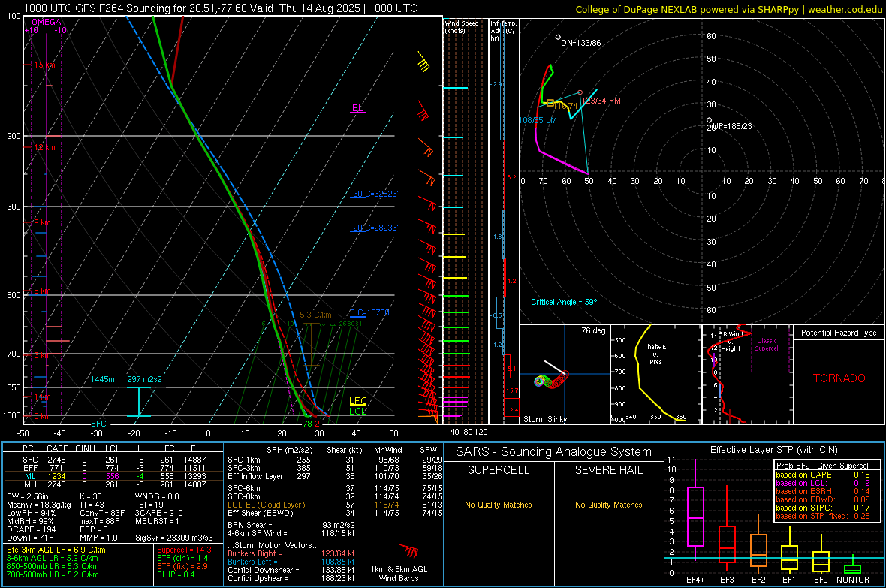Viewport: 886px width, 588px height.
Task: Select the SFC parcel row in CAPE table
Action: pos(113,460)
